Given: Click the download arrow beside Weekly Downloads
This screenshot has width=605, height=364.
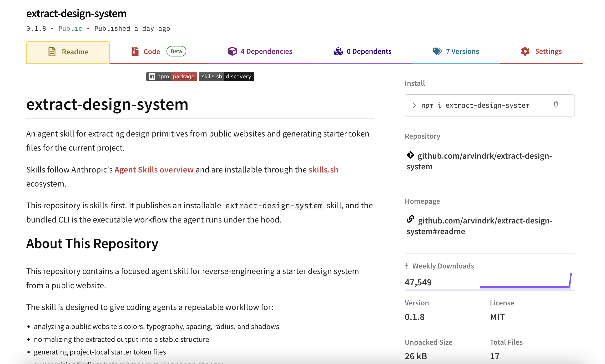Looking at the screenshot, I should click(407, 266).
